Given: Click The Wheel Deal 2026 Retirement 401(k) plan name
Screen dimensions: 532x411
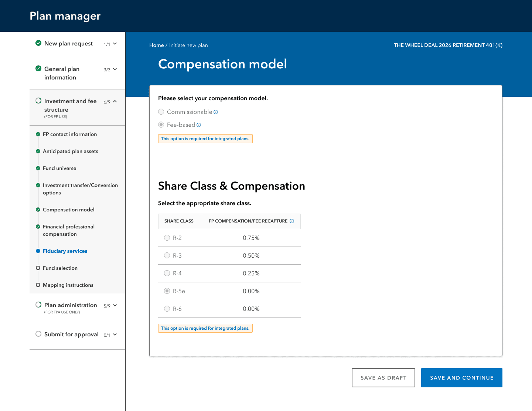Looking at the screenshot, I should point(448,45).
